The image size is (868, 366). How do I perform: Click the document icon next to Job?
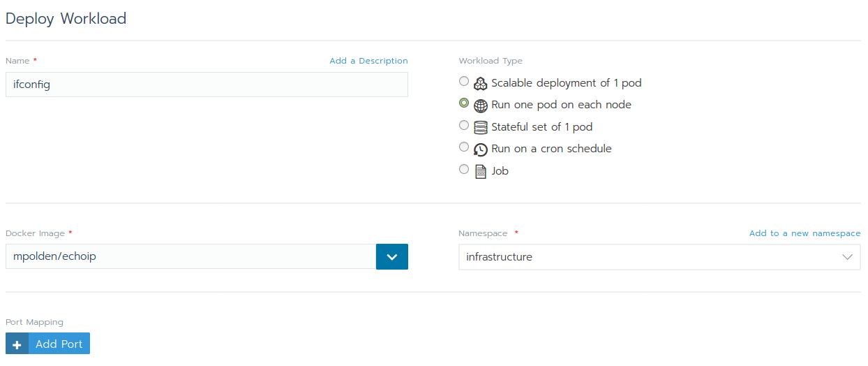[480, 171]
